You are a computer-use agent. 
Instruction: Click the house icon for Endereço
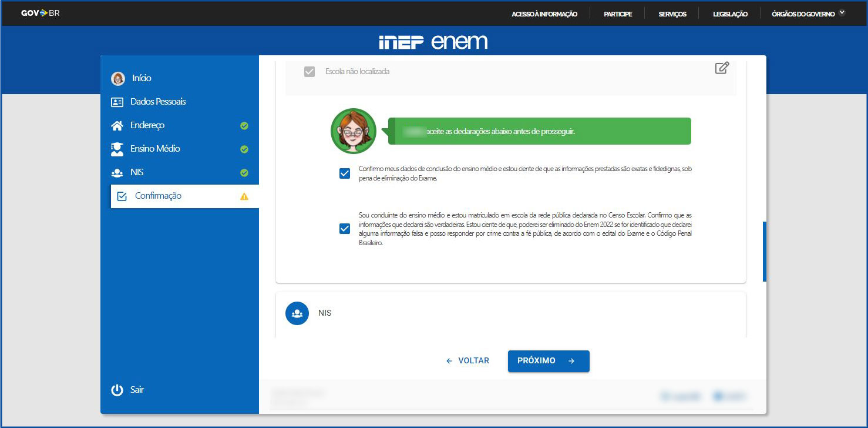click(x=117, y=126)
